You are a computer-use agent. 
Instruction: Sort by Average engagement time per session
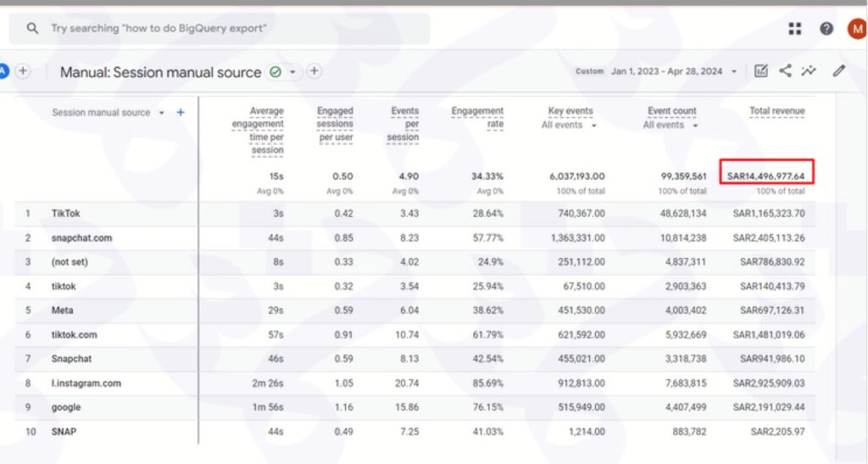click(258, 131)
